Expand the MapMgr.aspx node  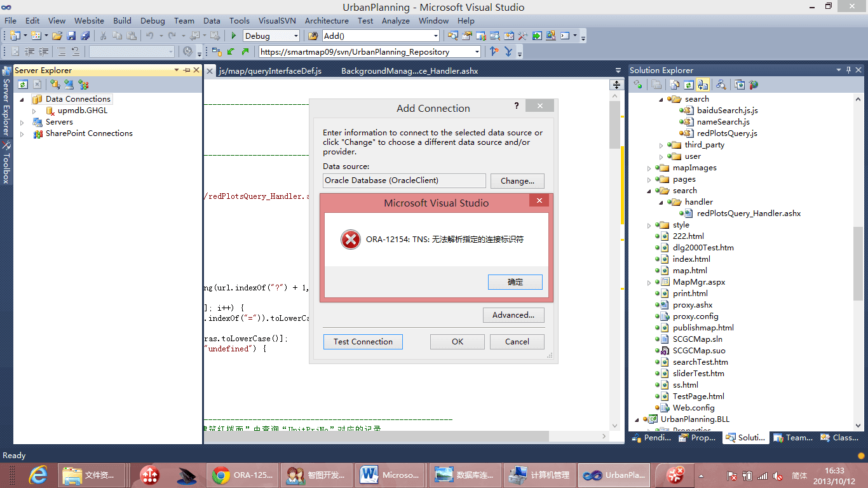tap(649, 282)
